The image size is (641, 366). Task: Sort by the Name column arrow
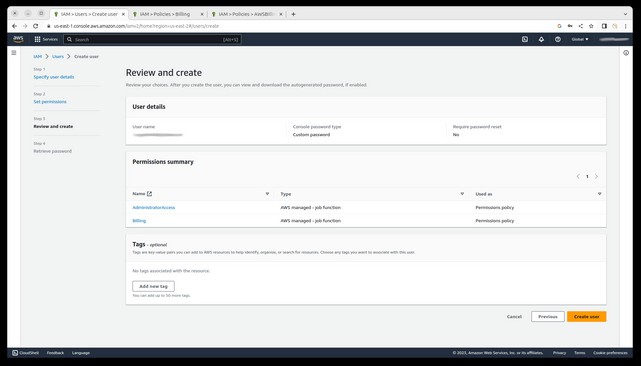point(267,194)
